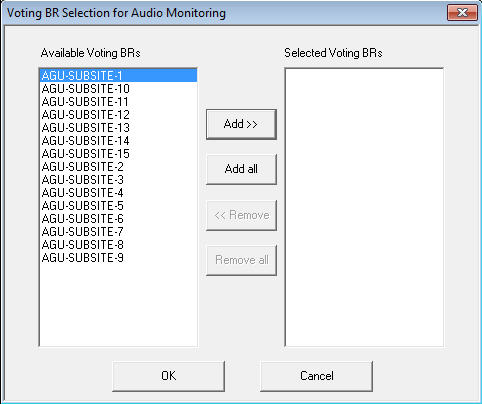The height and width of the screenshot is (404, 482).
Task: Select AGU-SUBSITE-6 list entry
Action: [x=118, y=219]
